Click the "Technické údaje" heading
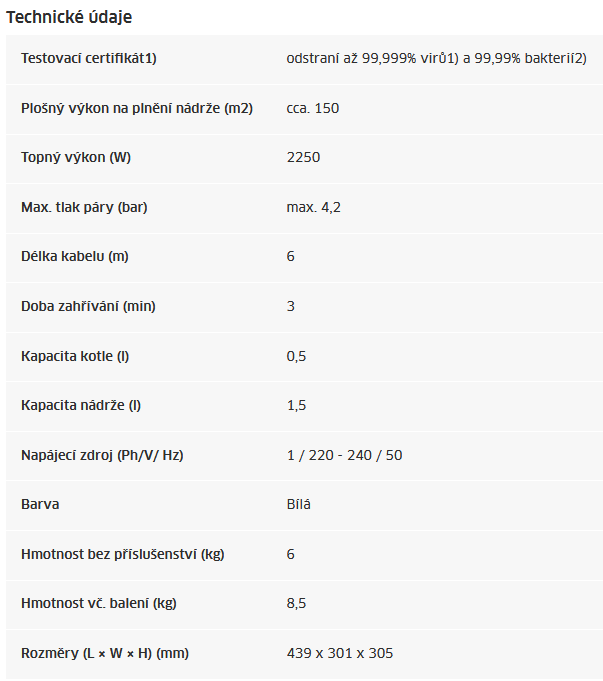Screen dimensions: 603x681 pos(69,17)
